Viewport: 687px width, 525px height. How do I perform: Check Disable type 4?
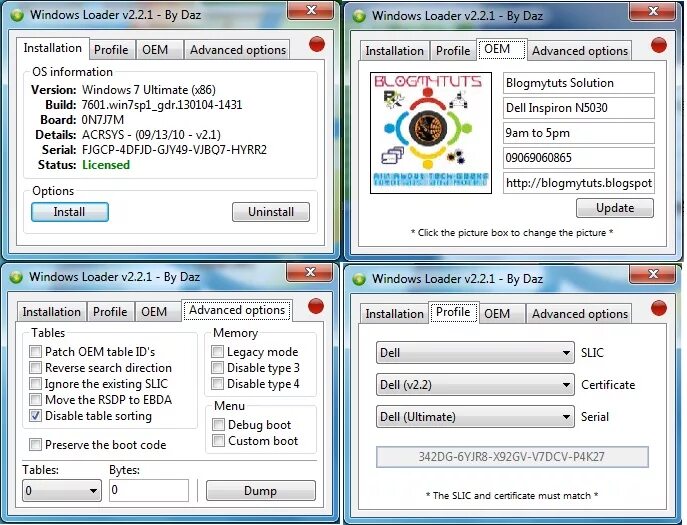point(217,383)
